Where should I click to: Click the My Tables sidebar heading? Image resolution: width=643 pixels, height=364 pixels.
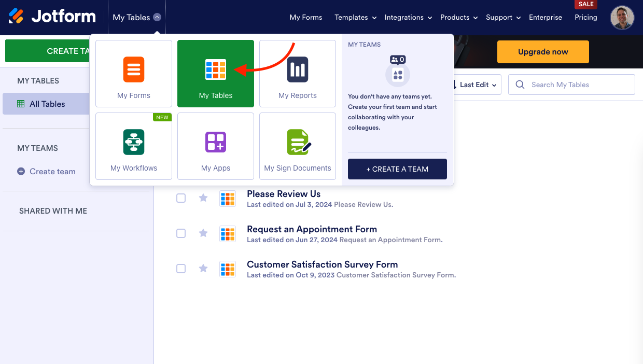[x=38, y=80]
